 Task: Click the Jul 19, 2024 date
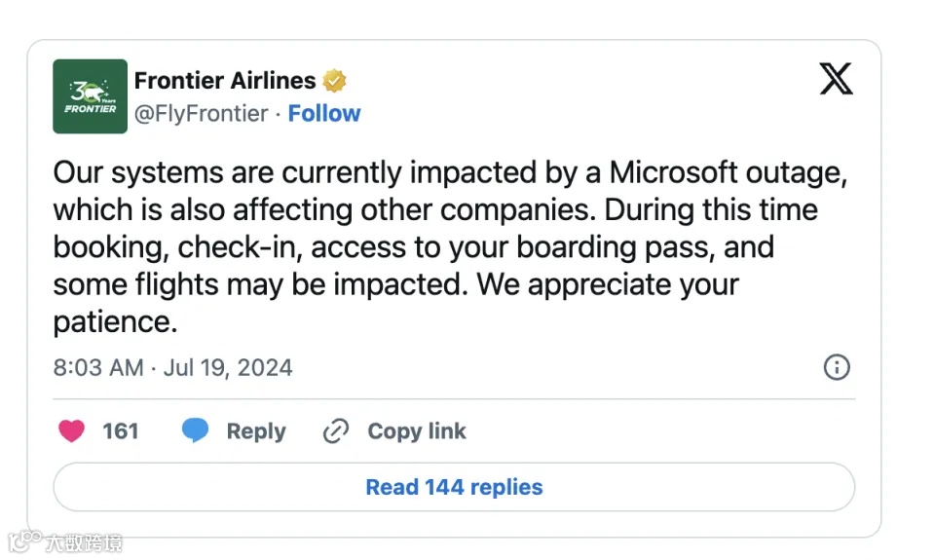[x=228, y=368]
